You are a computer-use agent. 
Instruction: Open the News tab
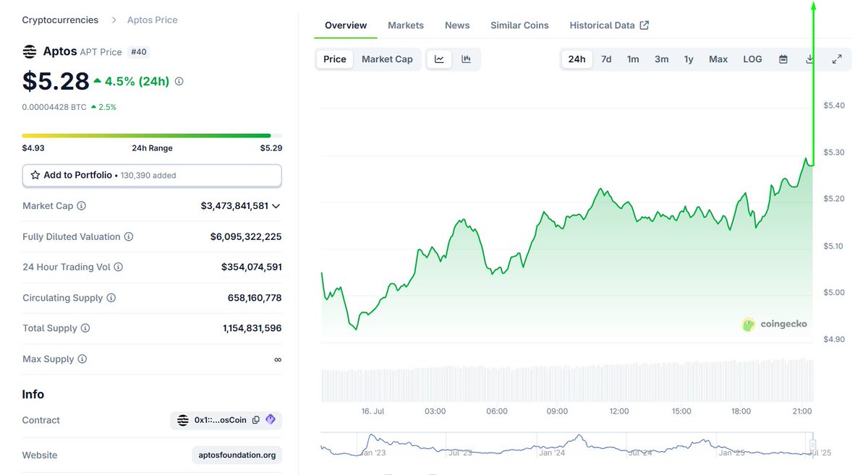click(x=457, y=25)
